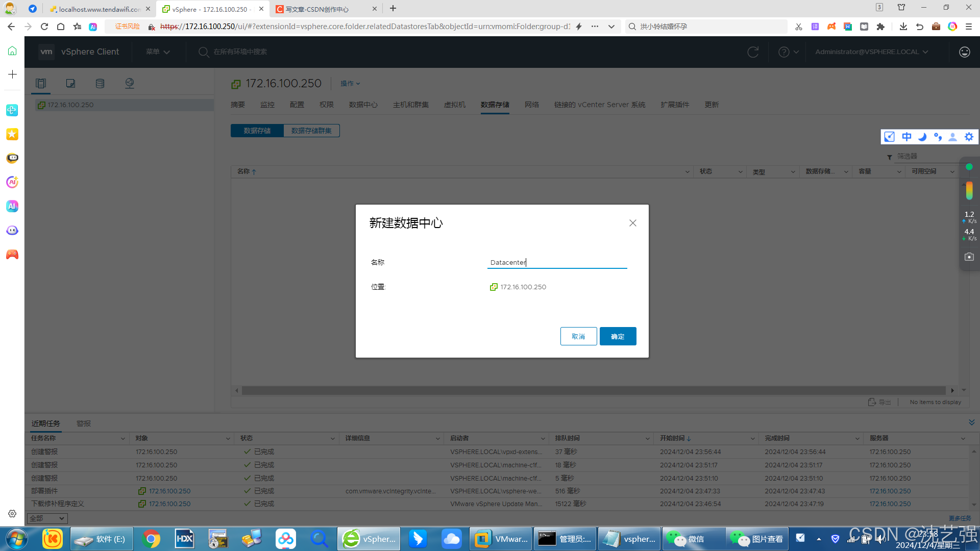Collapse the recent tasks panel chevron
980x551 pixels.
click(971, 422)
